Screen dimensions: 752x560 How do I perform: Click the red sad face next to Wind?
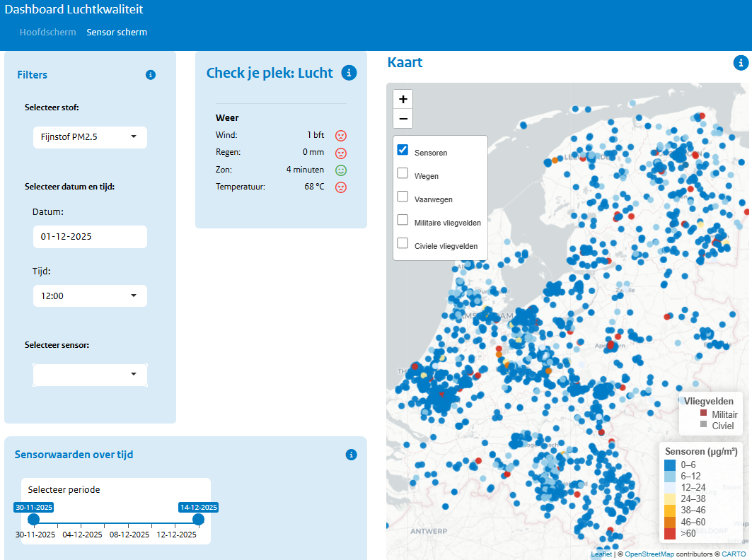click(x=340, y=135)
